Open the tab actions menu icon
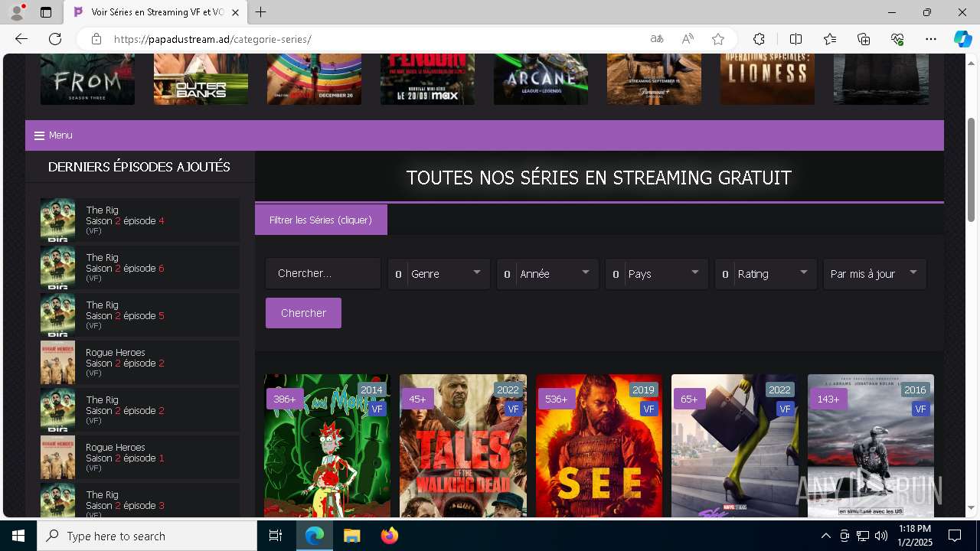The height and width of the screenshot is (551, 980). (x=46, y=12)
